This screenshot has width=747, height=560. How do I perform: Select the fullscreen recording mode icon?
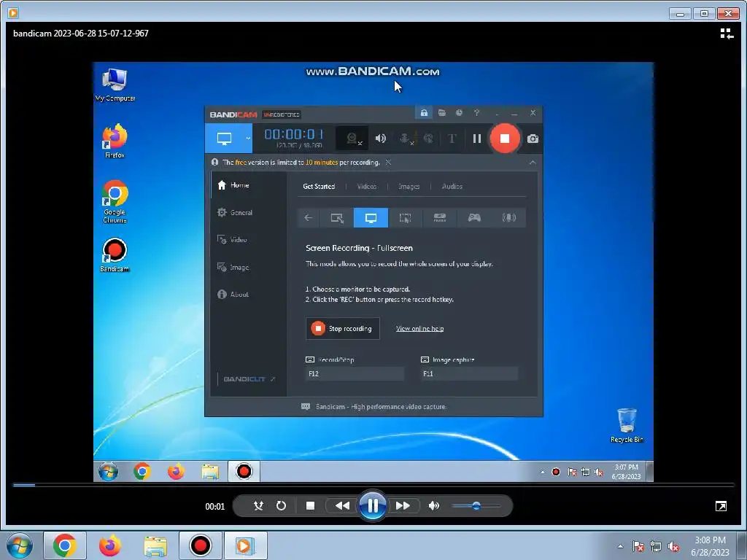(x=371, y=217)
